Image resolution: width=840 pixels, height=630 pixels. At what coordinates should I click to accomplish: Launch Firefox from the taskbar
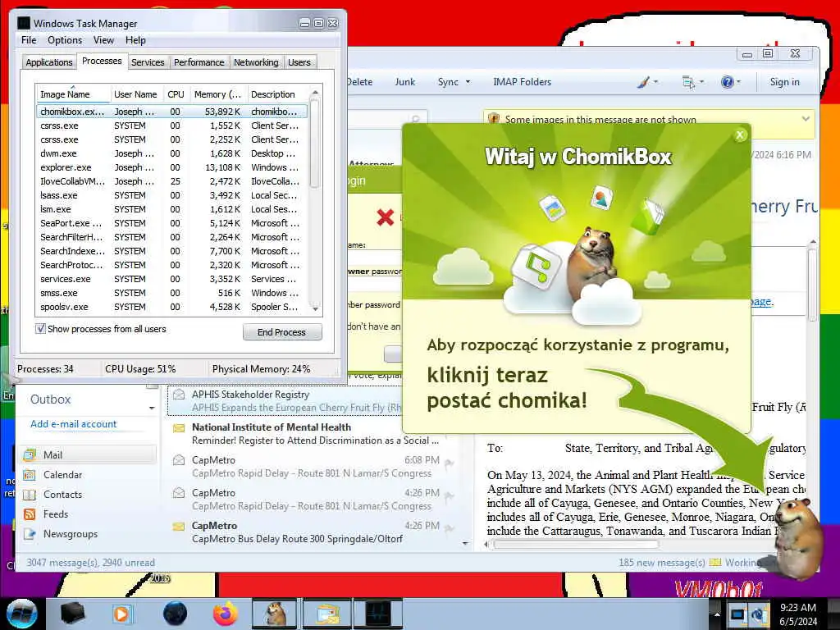[x=226, y=614]
